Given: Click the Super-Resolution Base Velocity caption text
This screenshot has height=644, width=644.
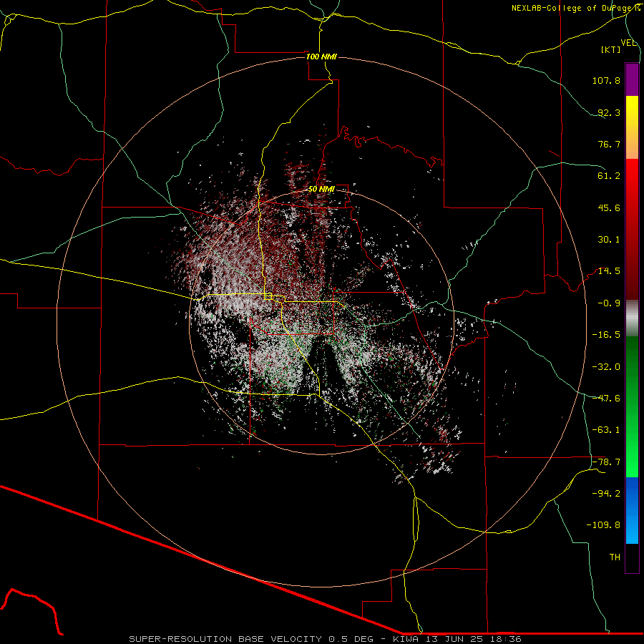Looking at the screenshot, I should point(326,639).
